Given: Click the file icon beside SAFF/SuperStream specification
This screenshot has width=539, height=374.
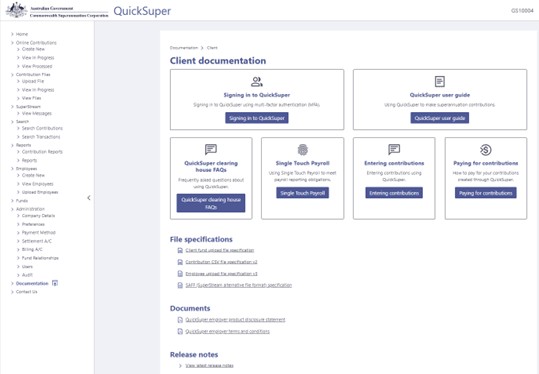Looking at the screenshot, I should point(180,285).
